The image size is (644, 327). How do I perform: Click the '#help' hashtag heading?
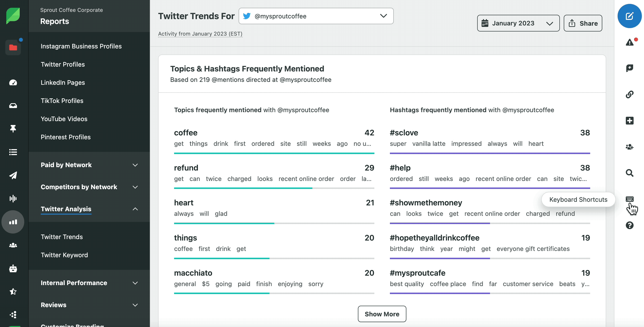click(400, 168)
